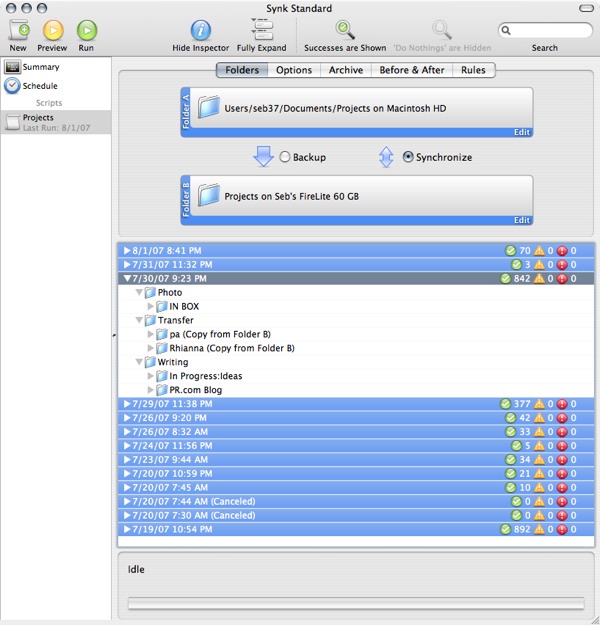Click the IN BOX folder icon

162,307
